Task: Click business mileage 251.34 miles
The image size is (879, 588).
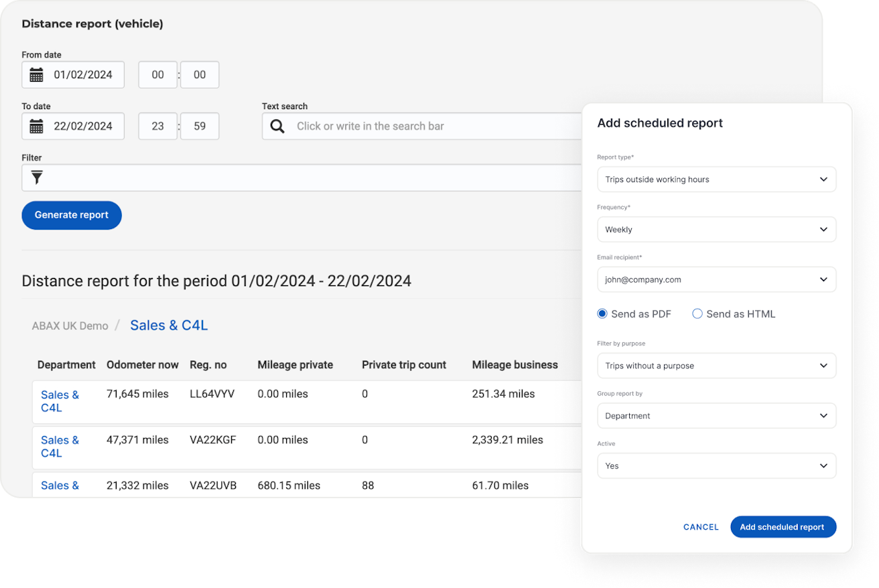Action: click(x=503, y=394)
